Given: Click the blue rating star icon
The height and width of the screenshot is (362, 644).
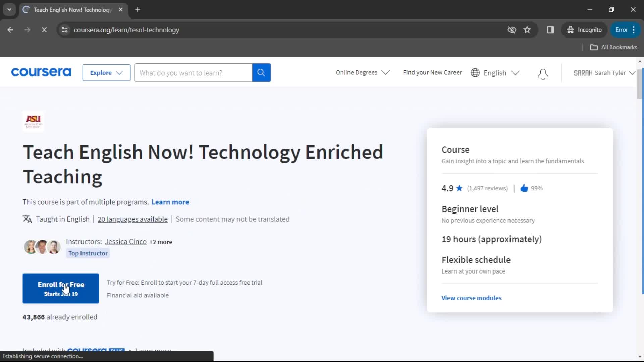Looking at the screenshot, I should [459, 188].
